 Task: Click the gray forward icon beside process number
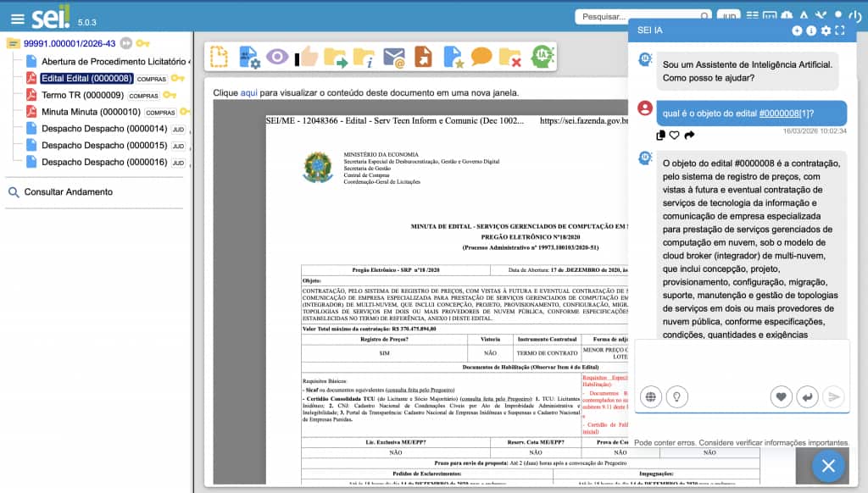click(126, 43)
